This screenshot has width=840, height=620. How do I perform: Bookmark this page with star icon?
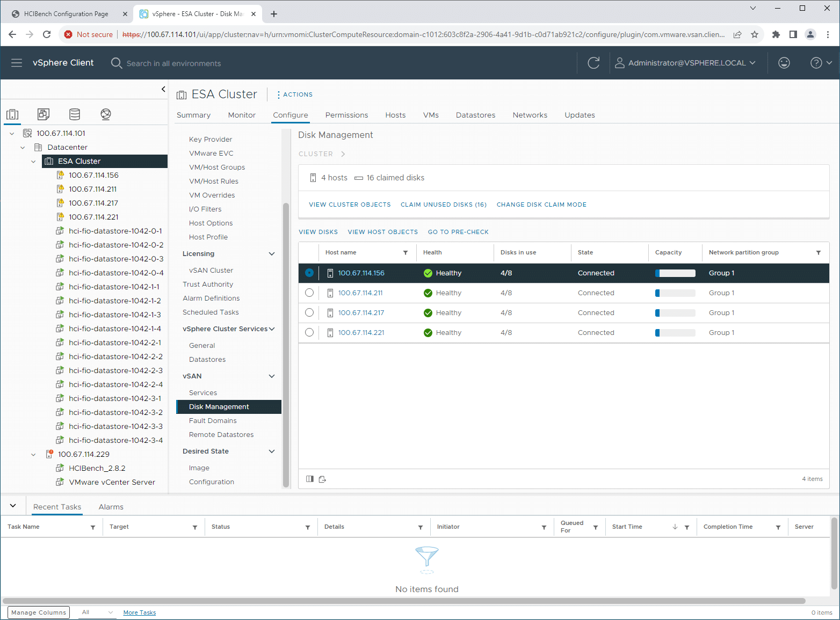pyautogui.click(x=755, y=34)
